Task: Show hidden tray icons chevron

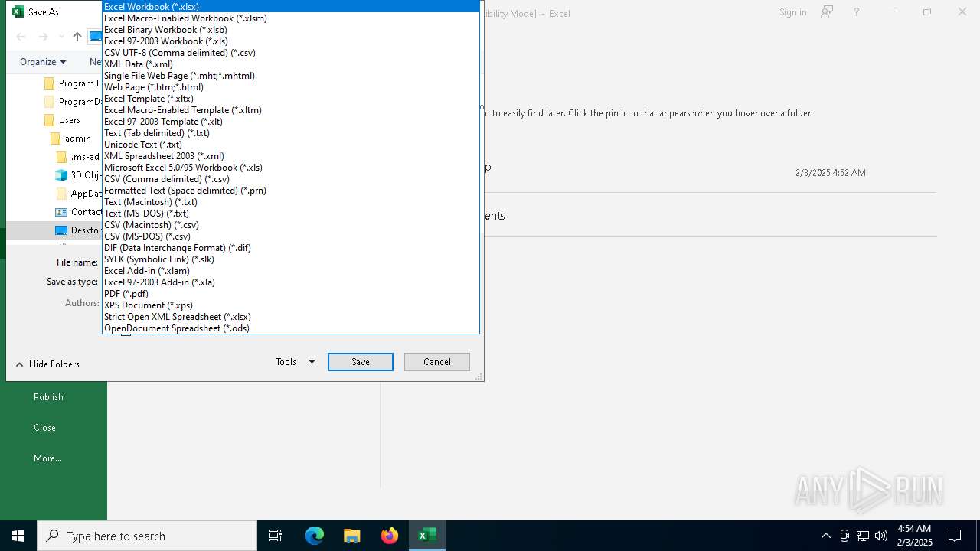Action: tap(825, 536)
